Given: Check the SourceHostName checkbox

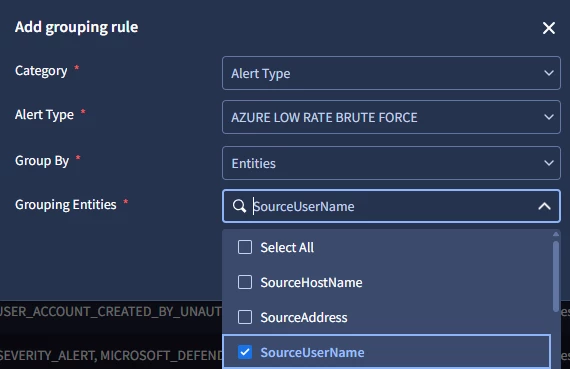Looking at the screenshot, I should point(245,282).
